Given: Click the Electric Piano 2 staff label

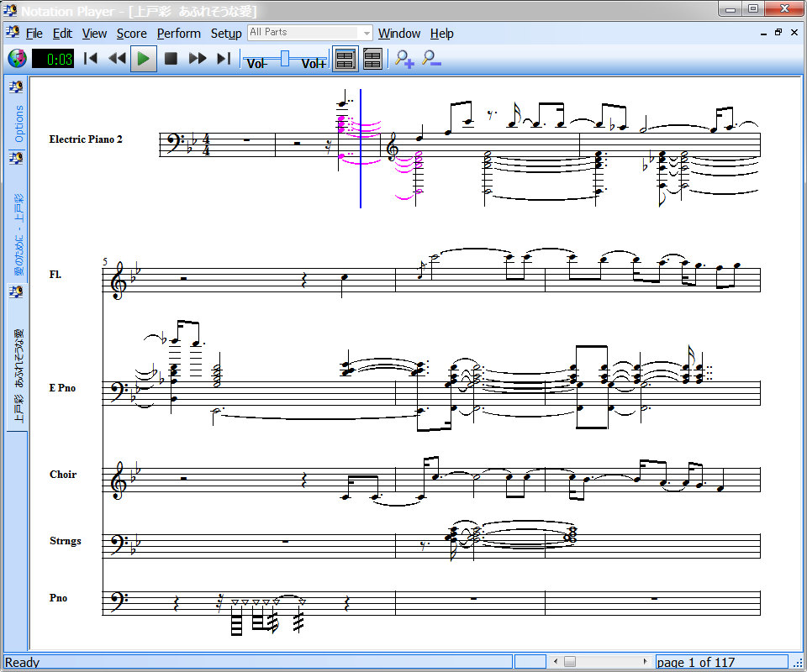Looking at the screenshot, I should pyautogui.click(x=86, y=139).
